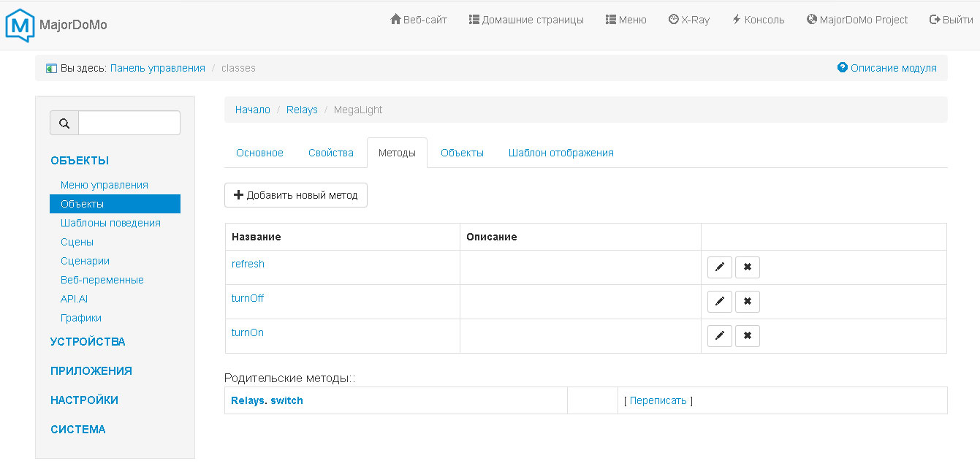
Task: Expand the ПРИЛОЖЕНИЯ sidebar section
Action: point(91,370)
